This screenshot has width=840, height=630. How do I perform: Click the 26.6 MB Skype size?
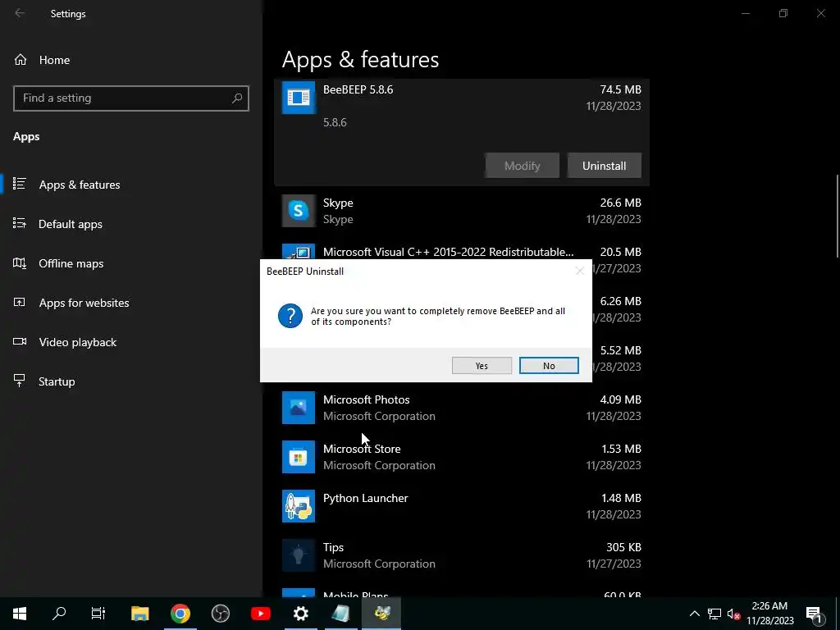[x=620, y=203]
